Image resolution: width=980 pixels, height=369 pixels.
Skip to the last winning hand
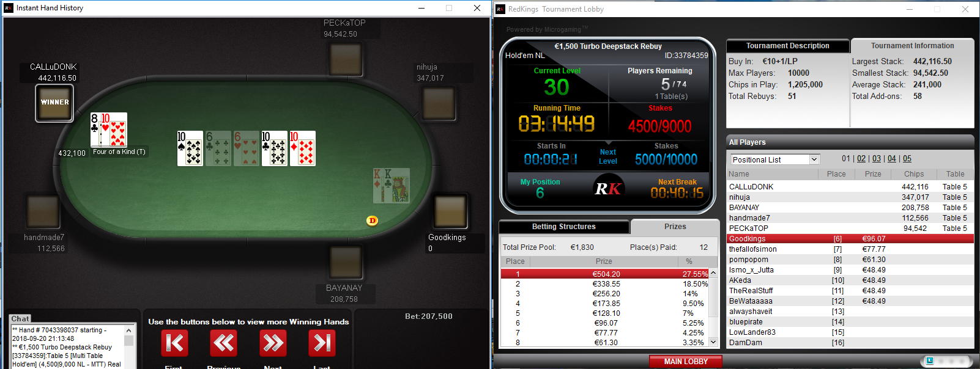tap(322, 343)
